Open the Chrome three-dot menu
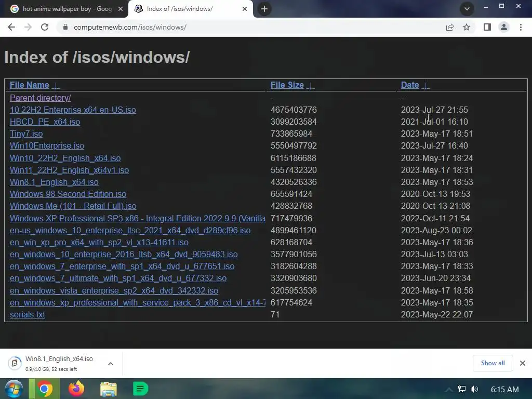532x399 pixels. (521, 27)
